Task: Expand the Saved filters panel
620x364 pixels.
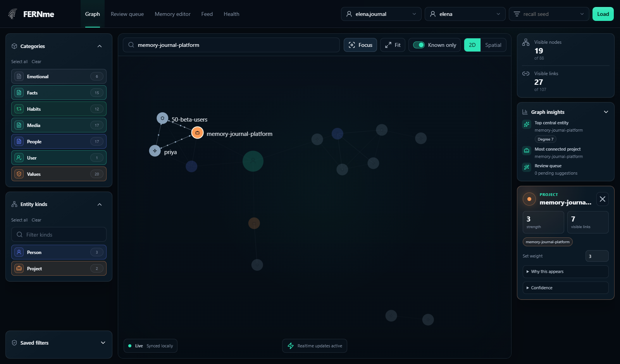Action: (103, 343)
